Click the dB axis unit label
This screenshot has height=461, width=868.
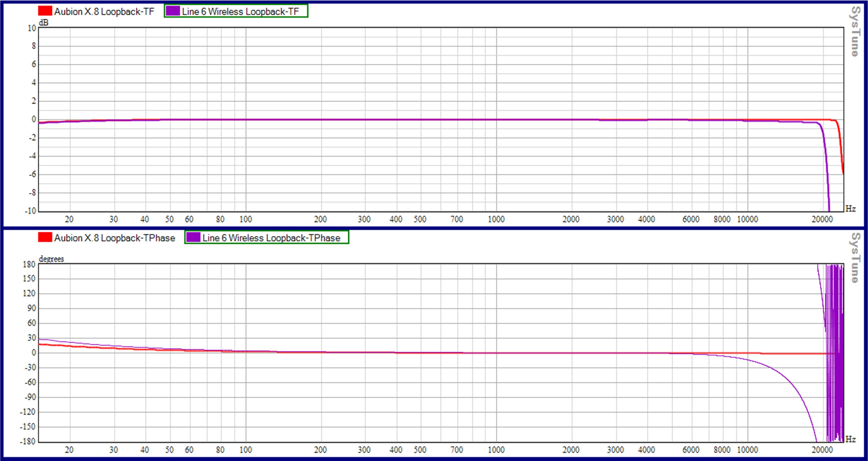pyautogui.click(x=44, y=23)
